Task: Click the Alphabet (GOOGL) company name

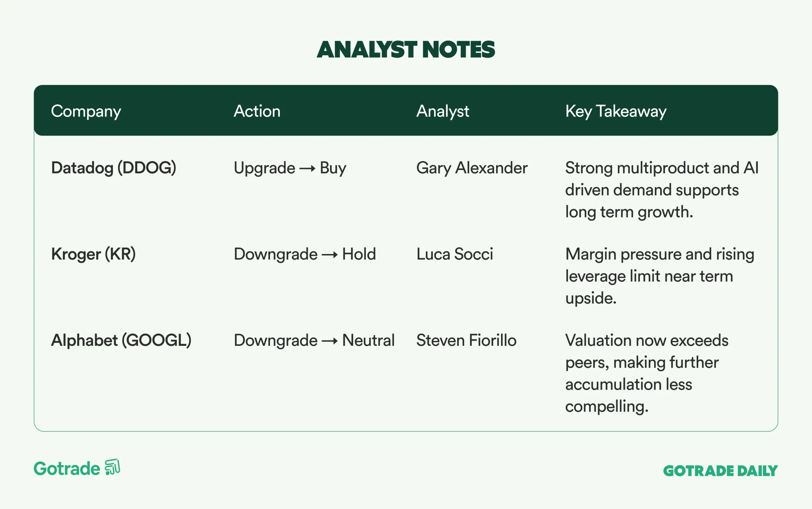Action: click(x=121, y=341)
